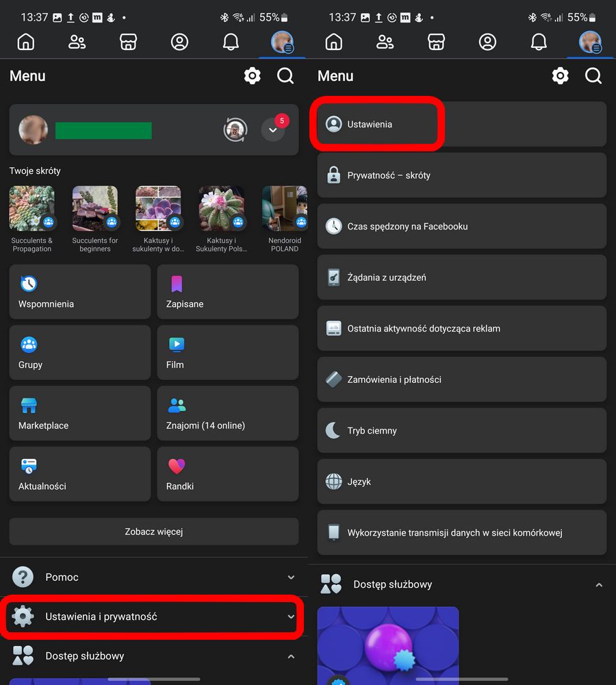Open Kaktusy i sukulenty w do... shortcut

pyautogui.click(x=158, y=219)
